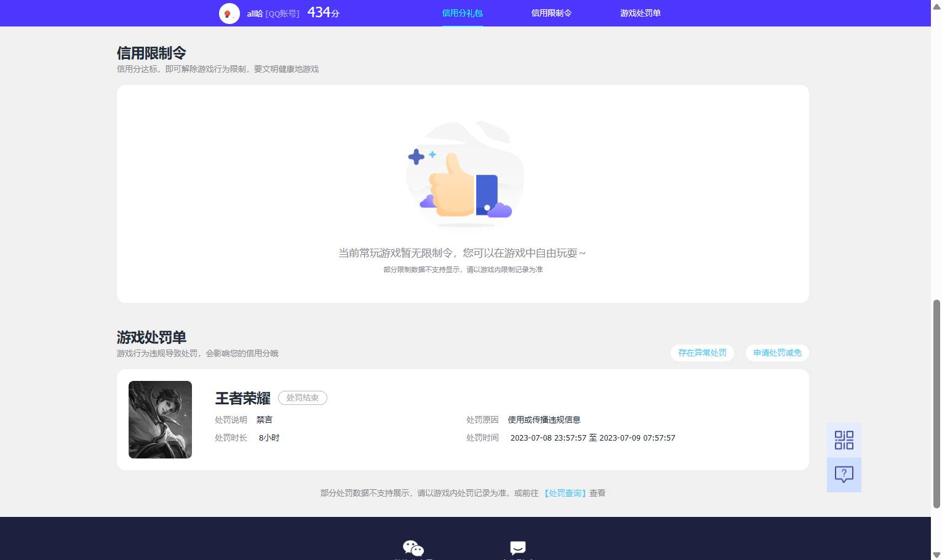The height and width of the screenshot is (560, 942).
Task: Click the 游戏处罚单 section heading
Action: (x=151, y=337)
